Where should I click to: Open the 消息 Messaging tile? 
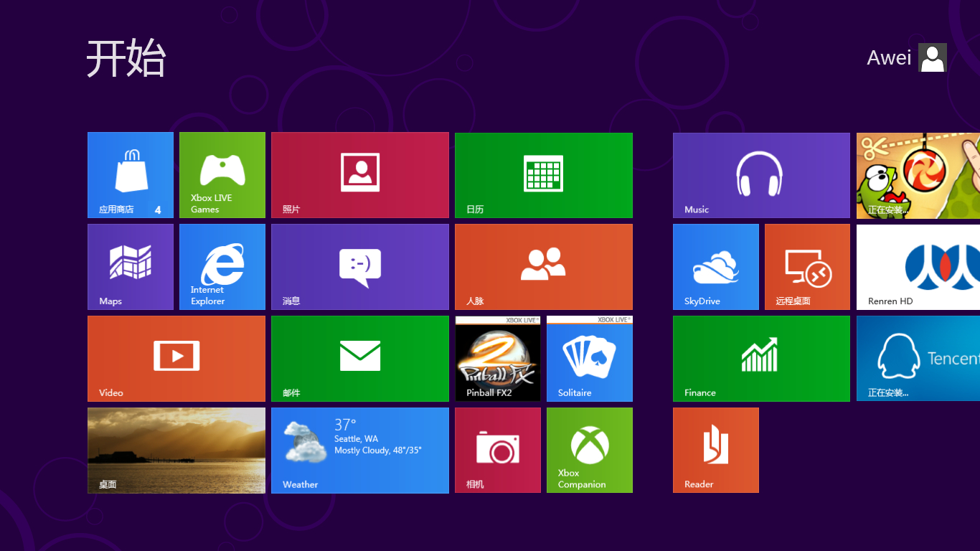click(360, 267)
